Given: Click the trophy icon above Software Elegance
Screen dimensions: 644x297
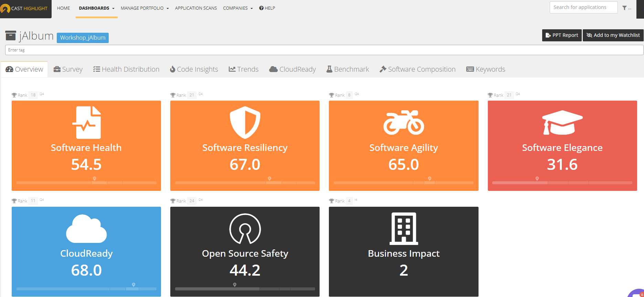Looking at the screenshot, I should point(490,95).
